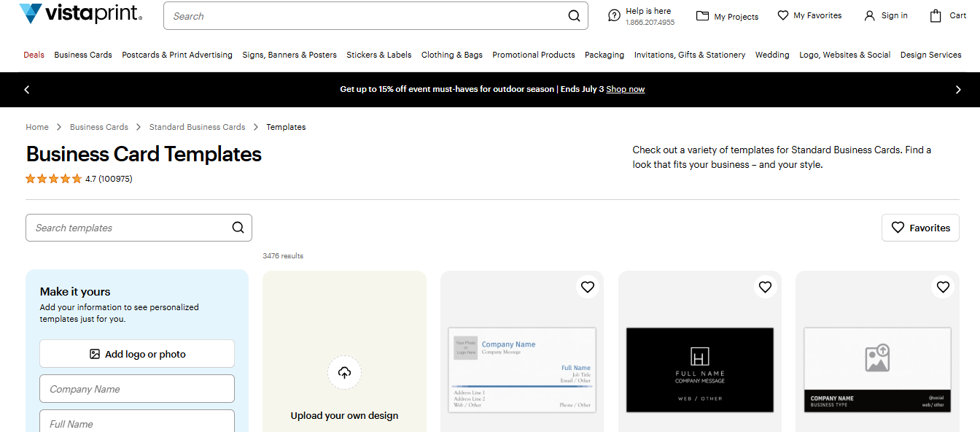
Task: Click the Shop now promo link
Action: tap(626, 89)
